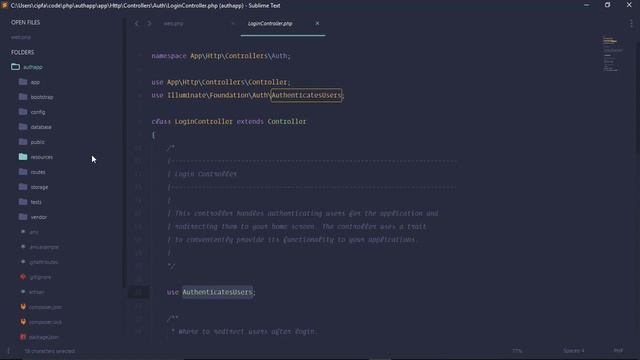Screen dimensions: 640x360
Task: Click the characters selected status text
Action: click(49, 351)
